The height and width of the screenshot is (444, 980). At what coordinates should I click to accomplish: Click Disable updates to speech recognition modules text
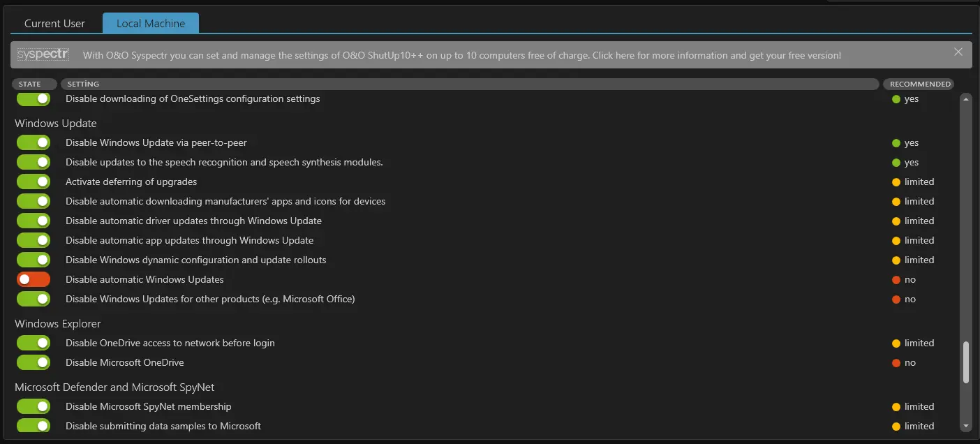(x=224, y=162)
